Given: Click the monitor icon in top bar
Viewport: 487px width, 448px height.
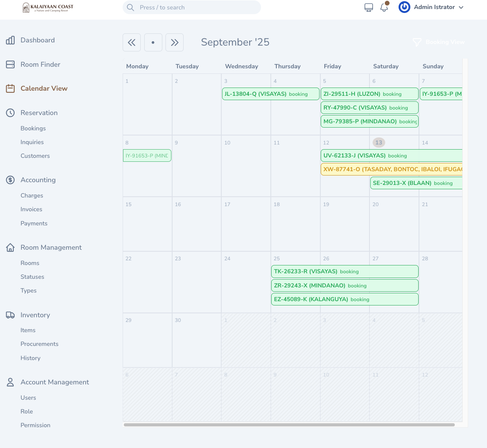Looking at the screenshot, I should click(368, 7).
